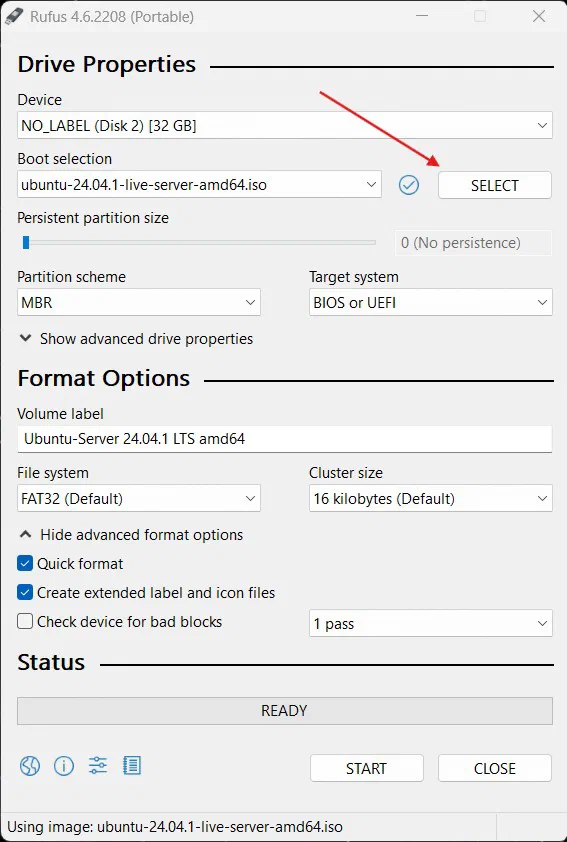Show the log list icon

[x=132, y=765]
